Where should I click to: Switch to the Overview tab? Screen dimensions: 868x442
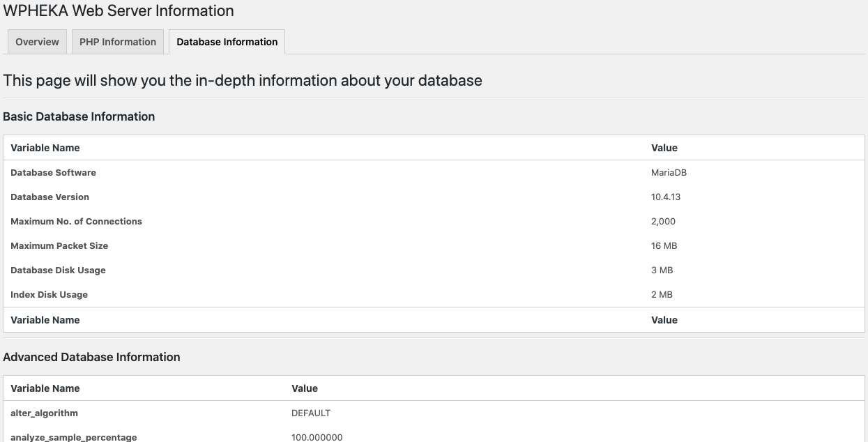[x=37, y=42]
